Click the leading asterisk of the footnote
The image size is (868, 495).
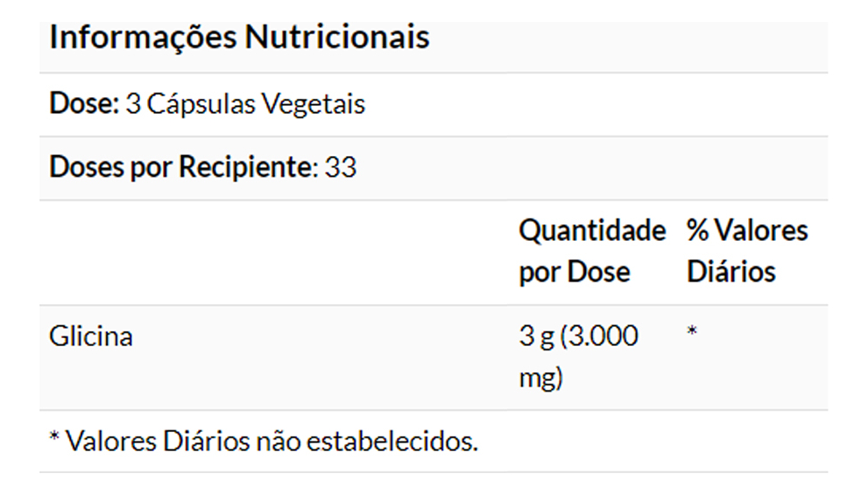tap(54, 438)
